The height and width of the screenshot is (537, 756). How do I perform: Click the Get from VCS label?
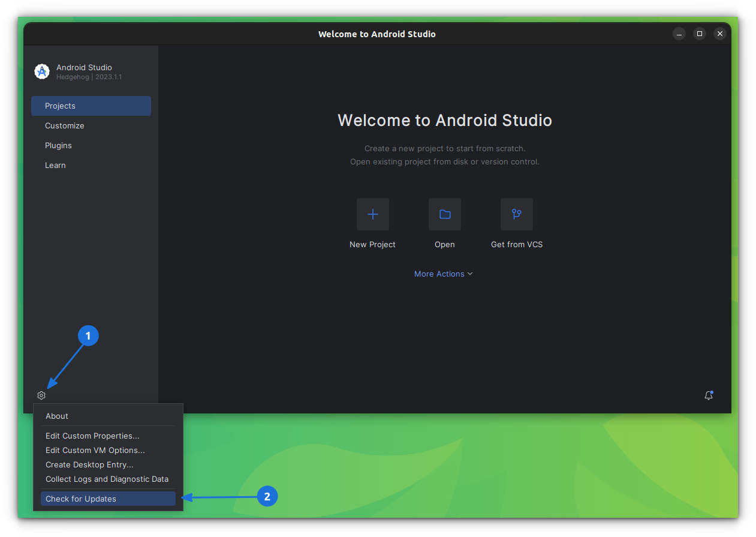point(516,244)
